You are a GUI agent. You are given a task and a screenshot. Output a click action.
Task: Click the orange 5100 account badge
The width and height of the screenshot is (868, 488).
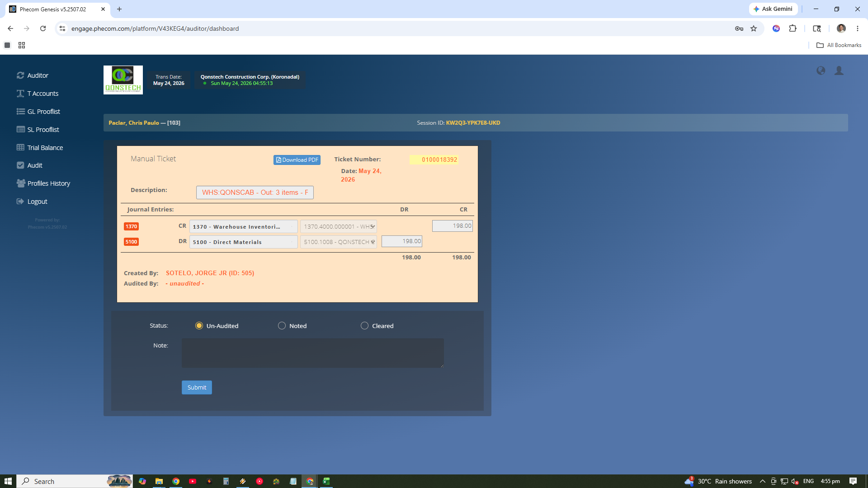(x=131, y=242)
